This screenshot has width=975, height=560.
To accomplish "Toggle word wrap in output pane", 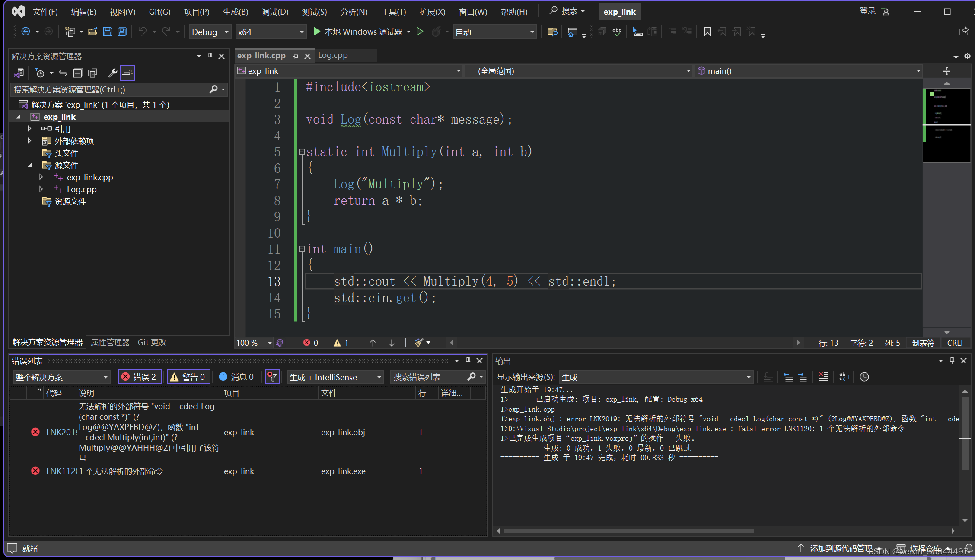I will (844, 377).
